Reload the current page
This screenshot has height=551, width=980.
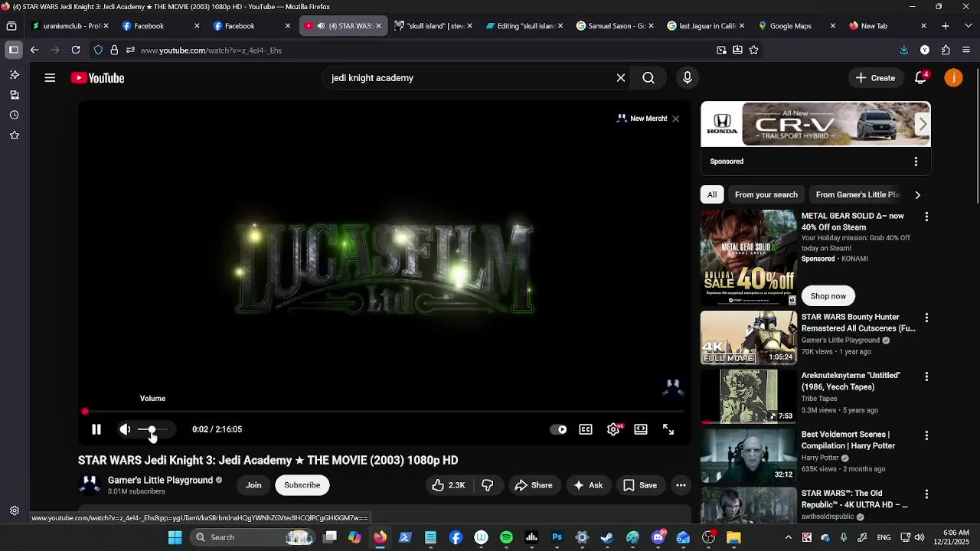76,50
